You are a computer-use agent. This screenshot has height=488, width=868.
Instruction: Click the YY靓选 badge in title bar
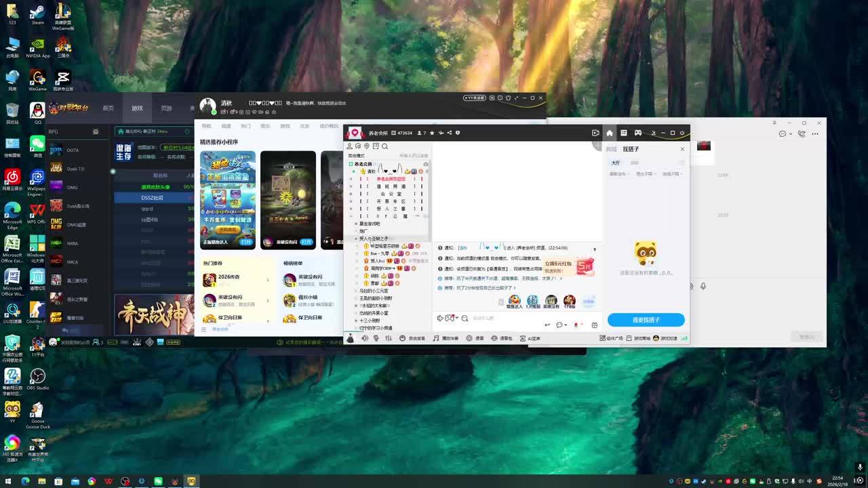(475, 98)
